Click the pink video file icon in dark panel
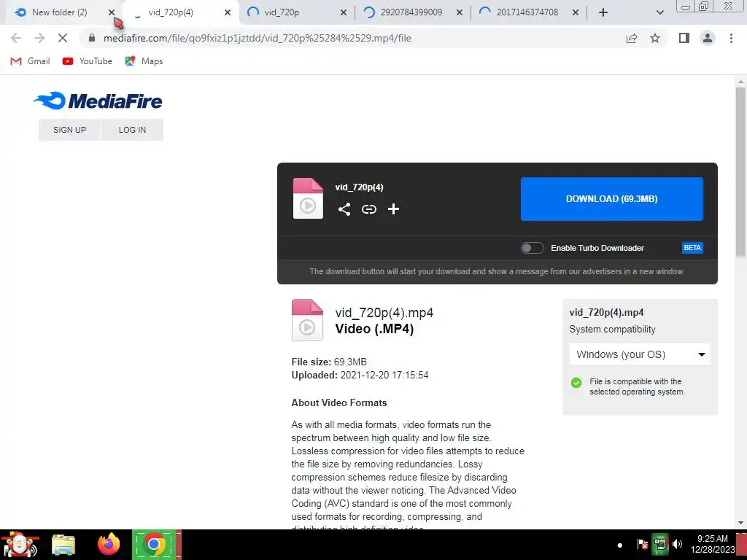Screen dimensions: 747x560 tap(308, 198)
